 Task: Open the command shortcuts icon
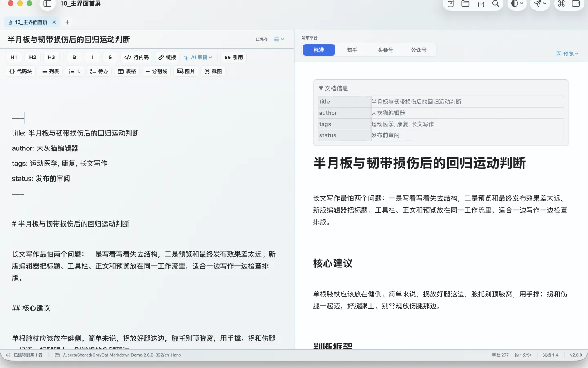click(x=561, y=4)
